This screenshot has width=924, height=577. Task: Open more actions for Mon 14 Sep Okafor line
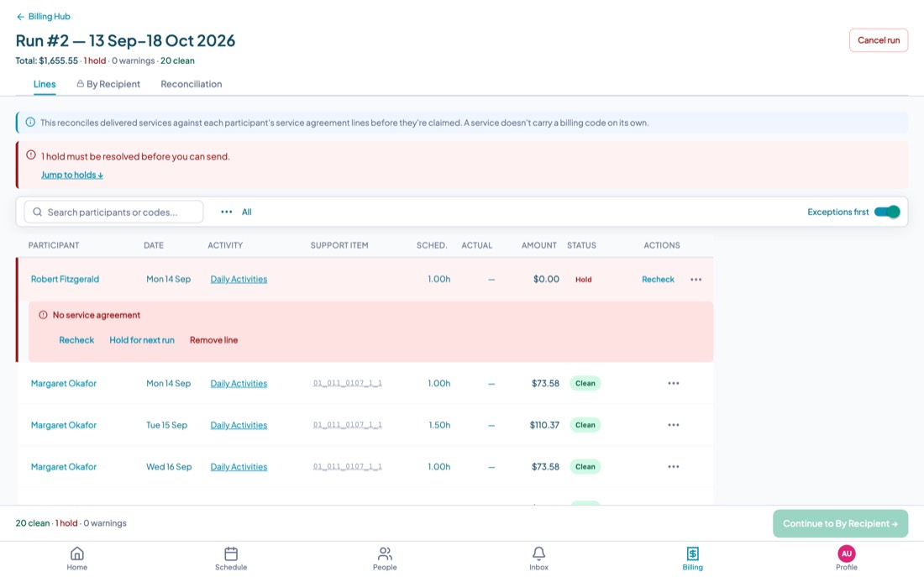tap(674, 383)
